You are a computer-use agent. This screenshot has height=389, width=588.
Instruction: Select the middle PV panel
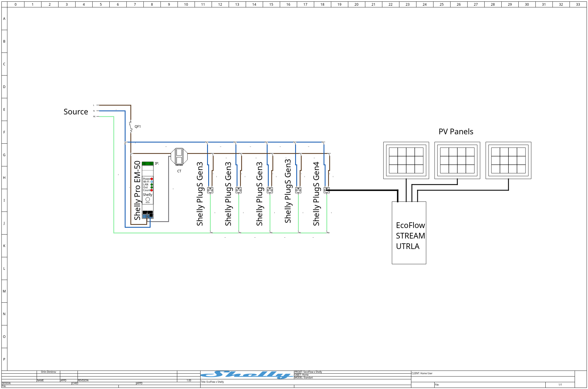457,160
